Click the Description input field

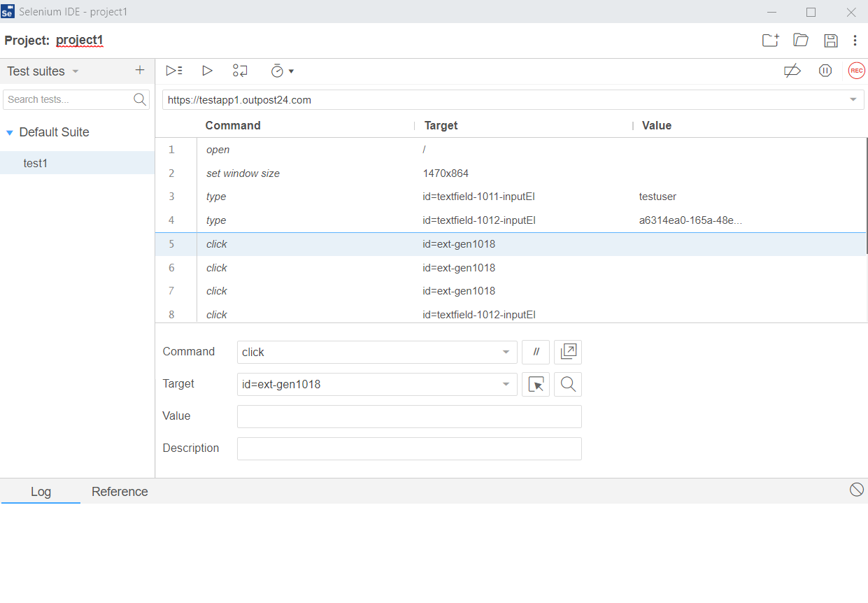(x=409, y=449)
